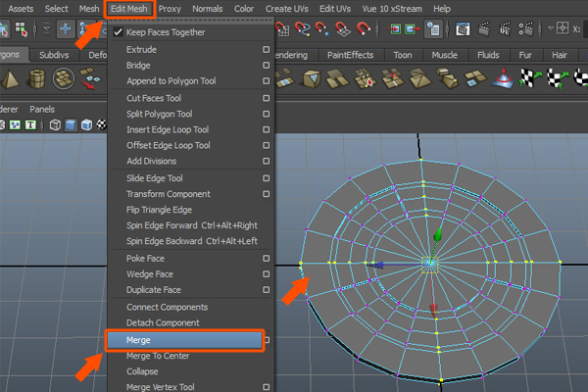Open the Edit Mesh menu
Screen dimensions: 588x392
(x=129, y=8)
